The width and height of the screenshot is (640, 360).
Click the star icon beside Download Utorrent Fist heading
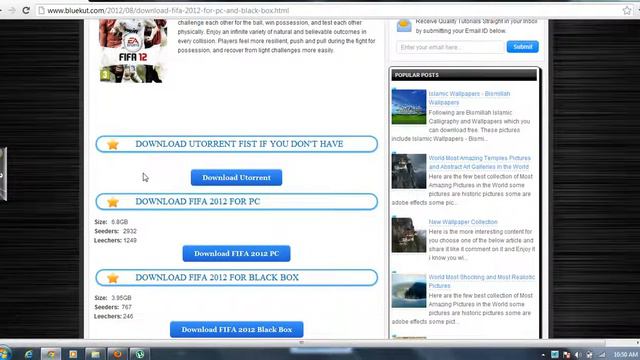[x=113, y=144]
